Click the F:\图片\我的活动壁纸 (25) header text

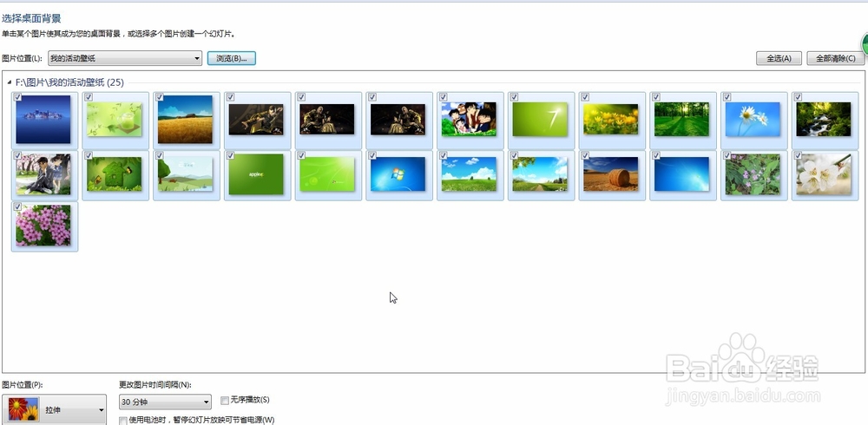(x=69, y=82)
